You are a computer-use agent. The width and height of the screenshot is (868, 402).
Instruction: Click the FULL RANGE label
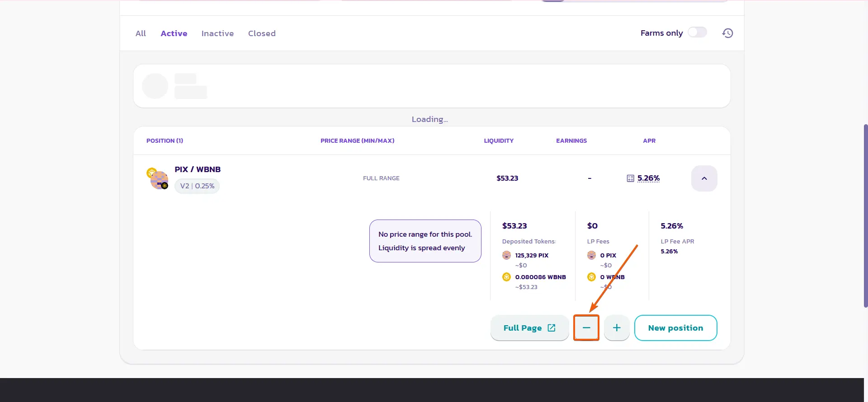(x=381, y=178)
